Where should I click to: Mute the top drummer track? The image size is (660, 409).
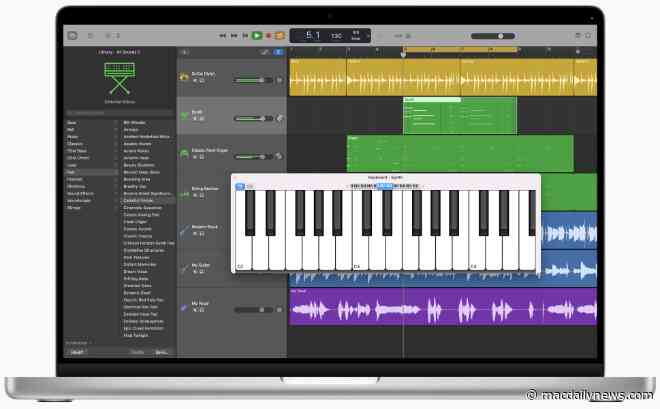[x=195, y=80]
